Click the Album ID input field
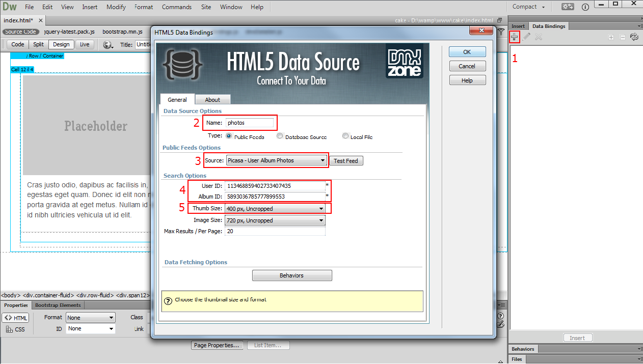The width and height of the screenshot is (643, 364). (x=274, y=197)
